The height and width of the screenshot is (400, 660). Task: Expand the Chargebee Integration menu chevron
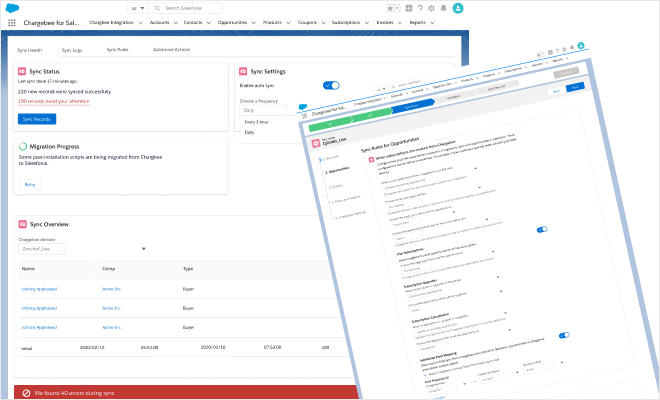click(x=140, y=23)
